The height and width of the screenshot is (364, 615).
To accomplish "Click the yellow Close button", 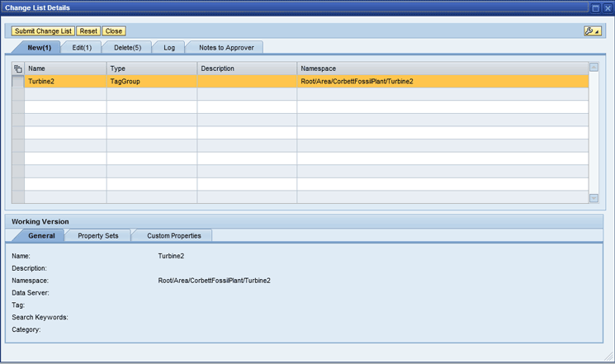I will tap(114, 31).
